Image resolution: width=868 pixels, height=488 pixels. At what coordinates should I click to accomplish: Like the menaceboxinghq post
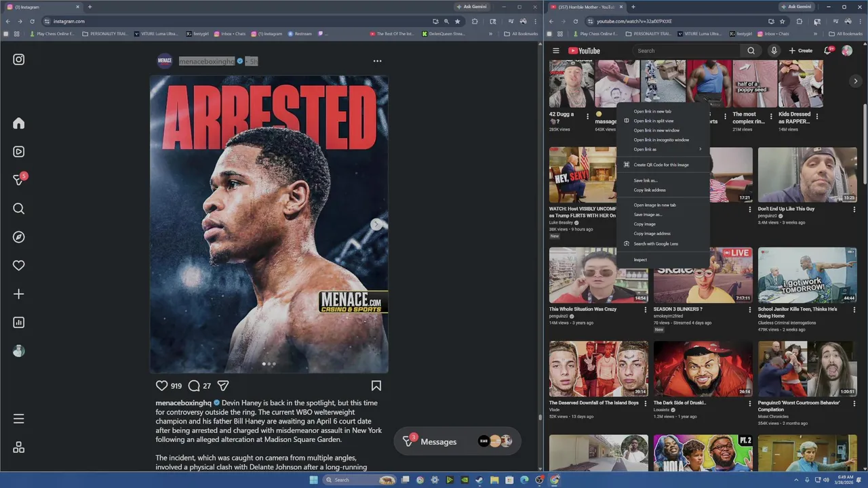click(x=161, y=386)
